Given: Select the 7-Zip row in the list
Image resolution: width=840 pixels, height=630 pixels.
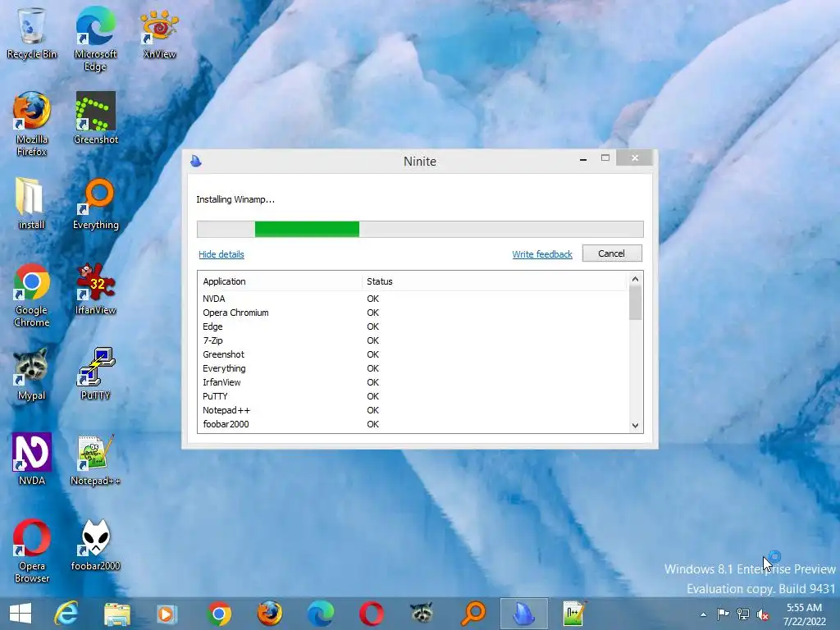Looking at the screenshot, I should pyautogui.click(x=413, y=340).
